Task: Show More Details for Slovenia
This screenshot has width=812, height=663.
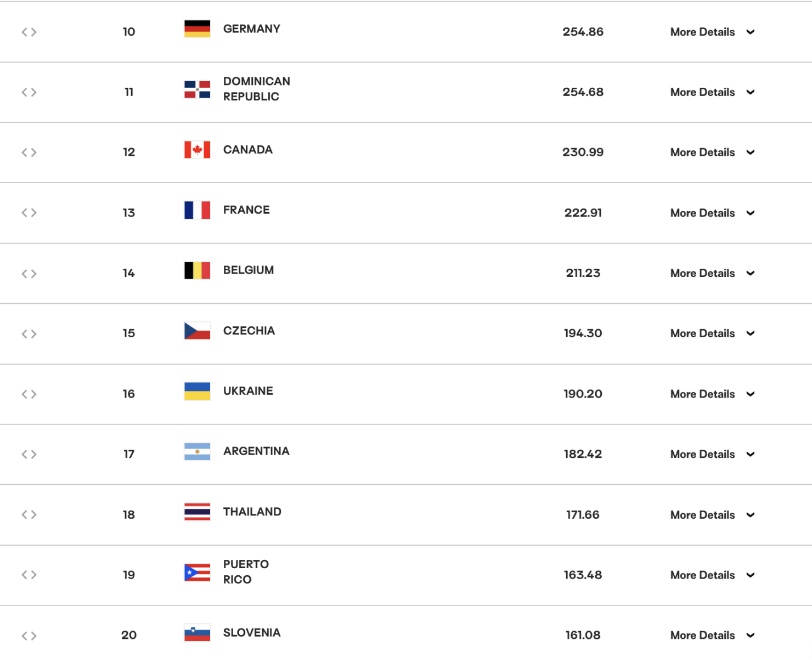Action: pyautogui.click(x=702, y=635)
